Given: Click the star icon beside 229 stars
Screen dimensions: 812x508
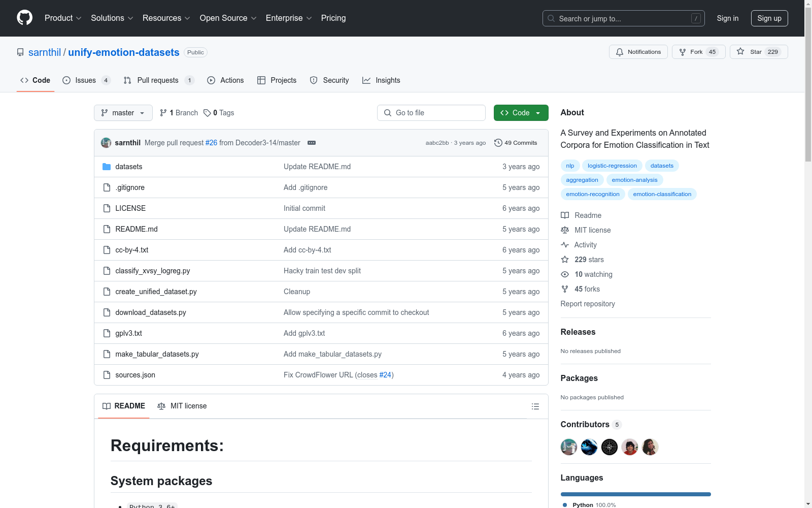Looking at the screenshot, I should click(x=565, y=260).
